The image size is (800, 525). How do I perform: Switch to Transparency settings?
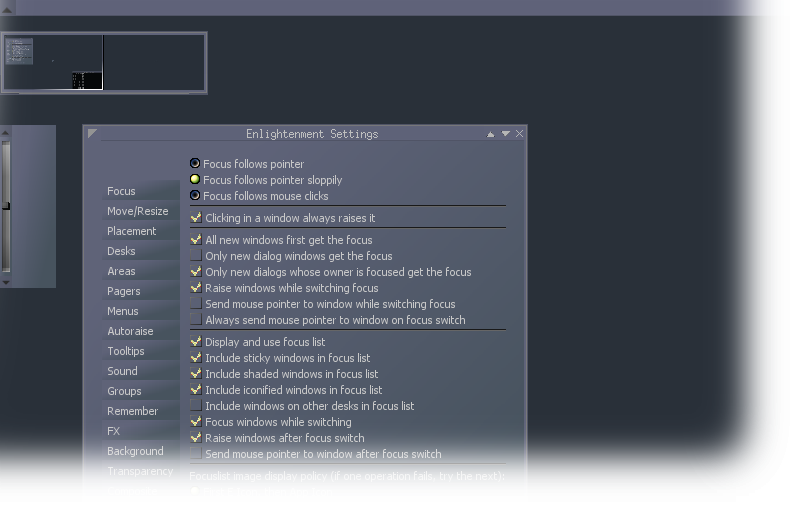(141, 471)
